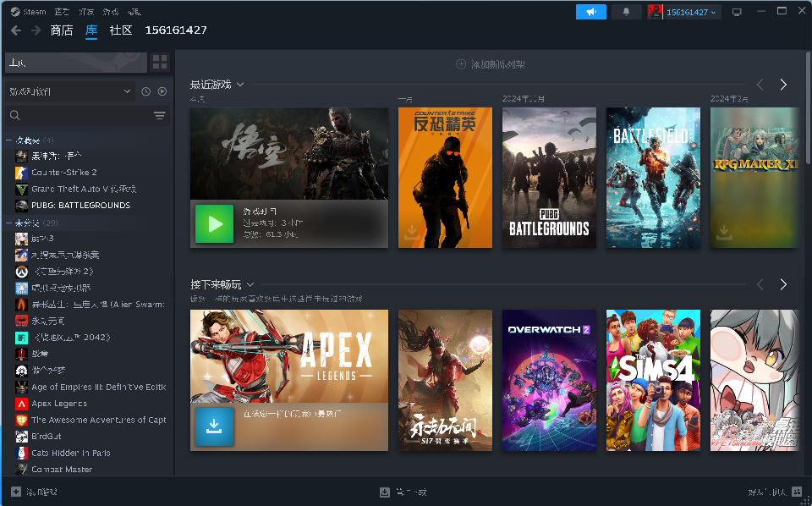The width and height of the screenshot is (812, 506).
Task: Open advanced filter options icon beside search
Action: [x=160, y=115]
